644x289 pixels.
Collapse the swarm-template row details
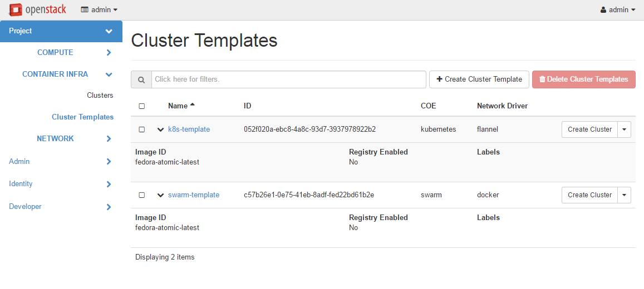(x=160, y=195)
